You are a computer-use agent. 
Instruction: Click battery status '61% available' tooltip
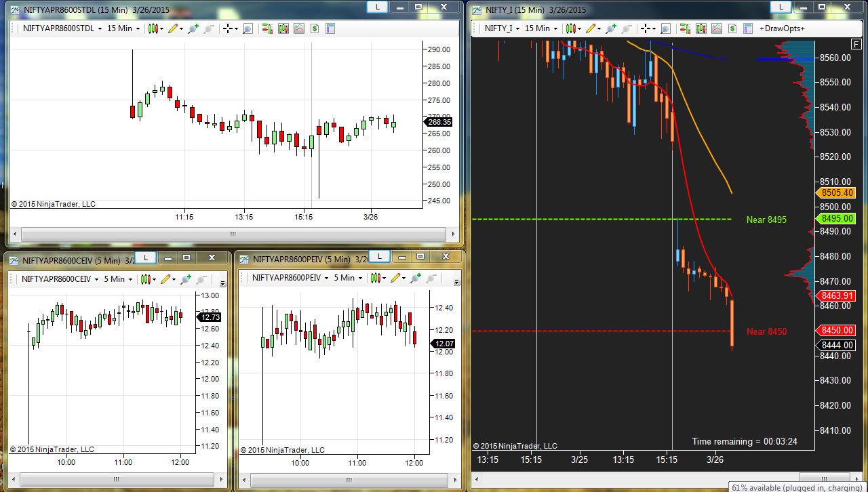799,487
